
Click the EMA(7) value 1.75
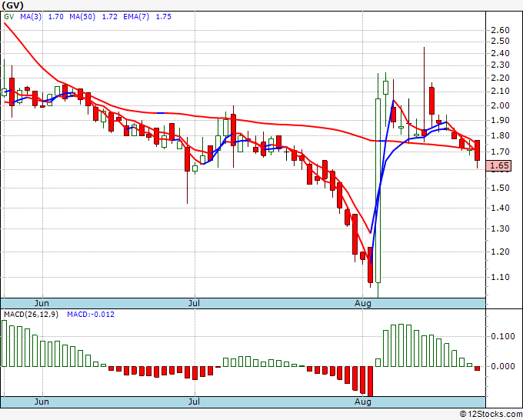click(x=163, y=17)
